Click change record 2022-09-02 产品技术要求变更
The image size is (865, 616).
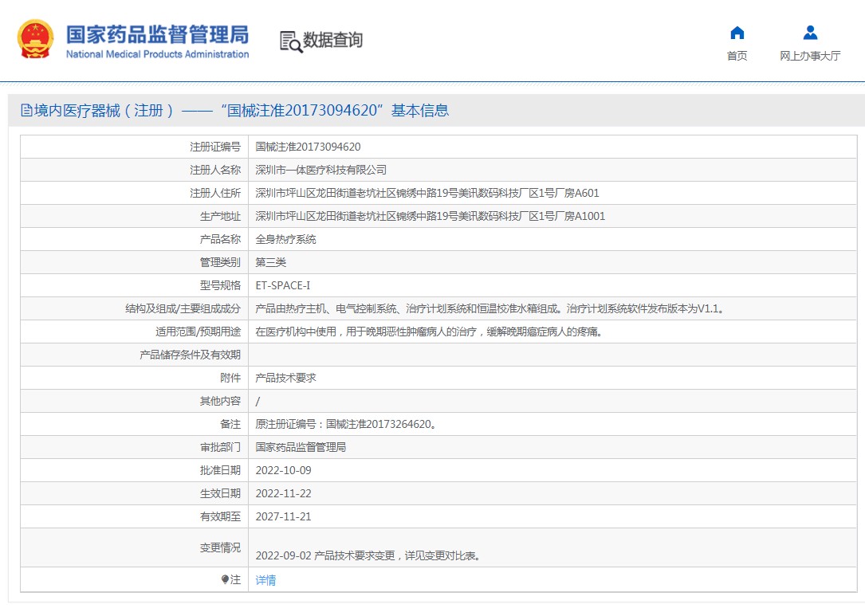(x=368, y=556)
